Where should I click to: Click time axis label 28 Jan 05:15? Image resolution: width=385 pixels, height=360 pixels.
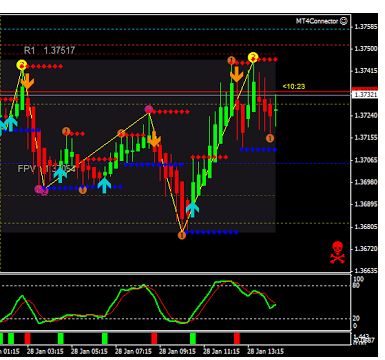tap(89, 351)
